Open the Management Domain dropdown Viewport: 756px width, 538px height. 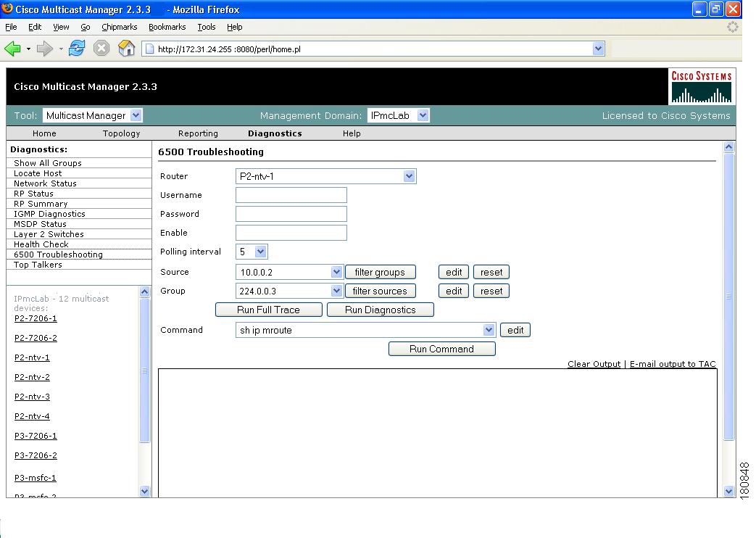point(423,115)
